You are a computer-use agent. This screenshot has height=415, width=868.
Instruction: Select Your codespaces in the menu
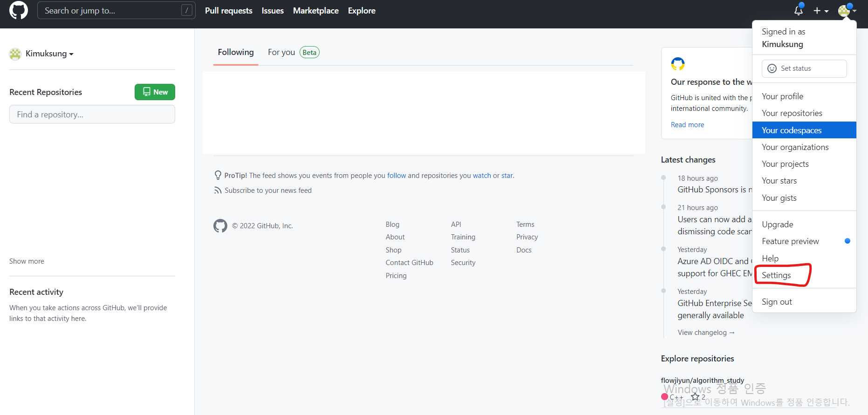pyautogui.click(x=804, y=130)
